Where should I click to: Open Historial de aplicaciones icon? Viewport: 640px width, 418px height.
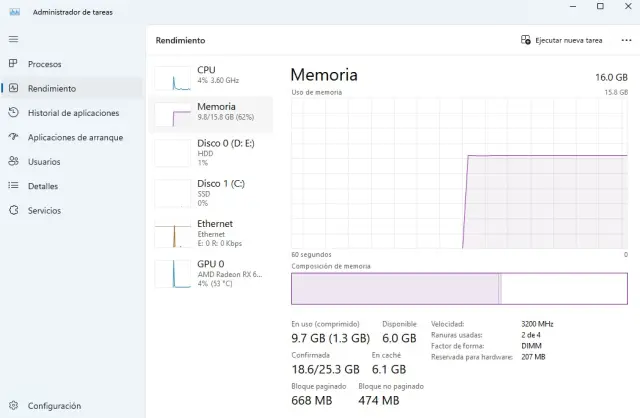13,113
